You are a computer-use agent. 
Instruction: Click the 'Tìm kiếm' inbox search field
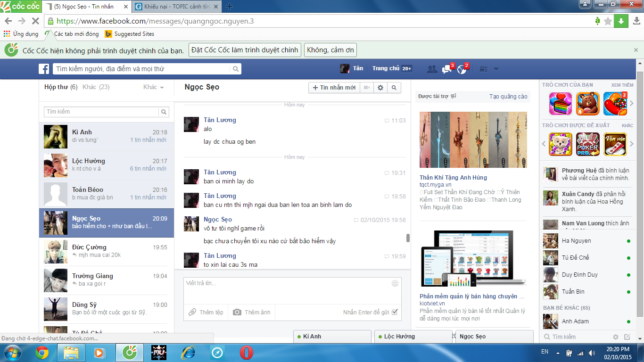tap(101, 112)
